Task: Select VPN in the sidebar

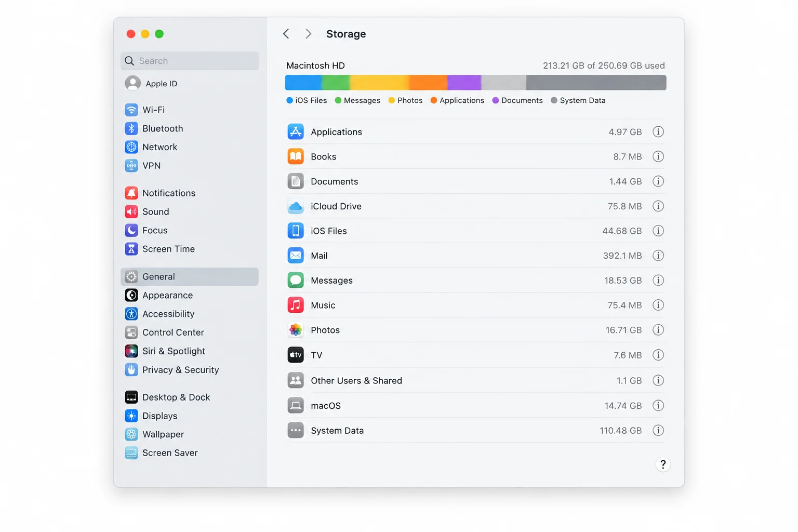Action: click(190, 166)
